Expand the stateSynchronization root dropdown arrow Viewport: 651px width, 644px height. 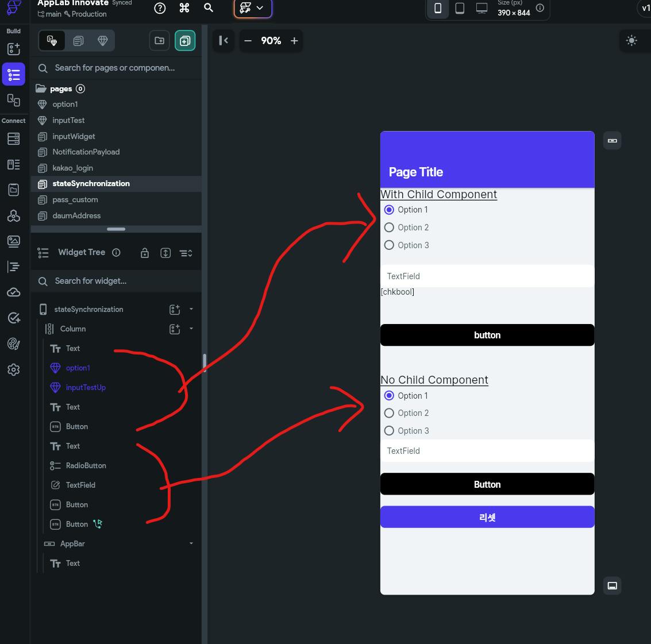[191, 309]
